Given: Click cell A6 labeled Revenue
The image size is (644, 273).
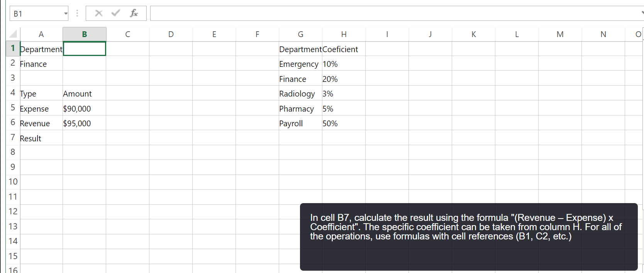Looking at the screenshot, I should tap(41, 123).
